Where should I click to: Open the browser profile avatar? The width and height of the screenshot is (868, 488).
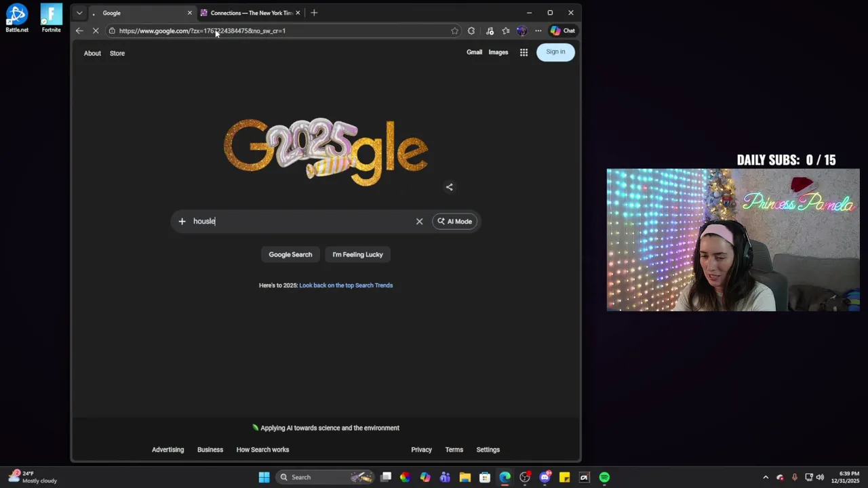pyautogui.click(x=521, y=30)
